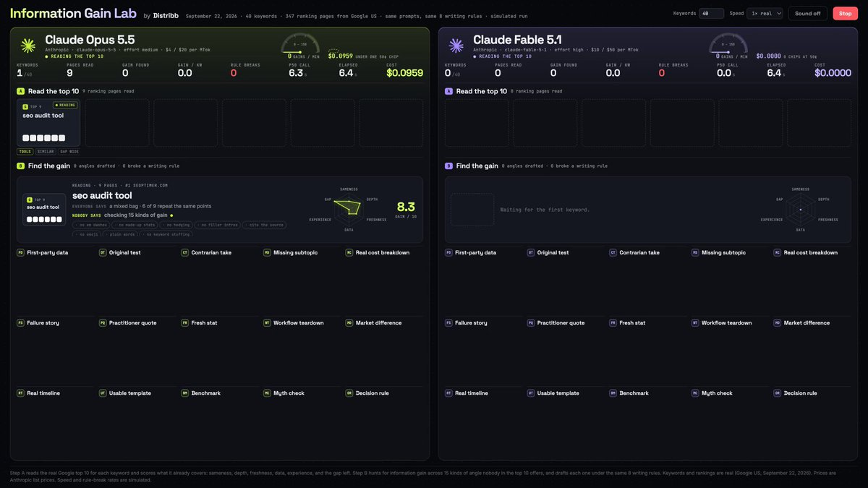Select the TOOLS tag tab
The image size is (868, 488).
25,152
